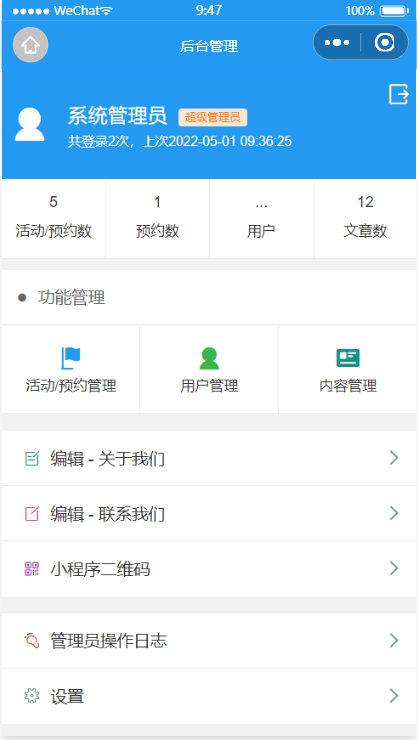Click the QR code icon beside 小程序二维码
Viewport: 418px width, 740px height.
click(x=32, y=569)
